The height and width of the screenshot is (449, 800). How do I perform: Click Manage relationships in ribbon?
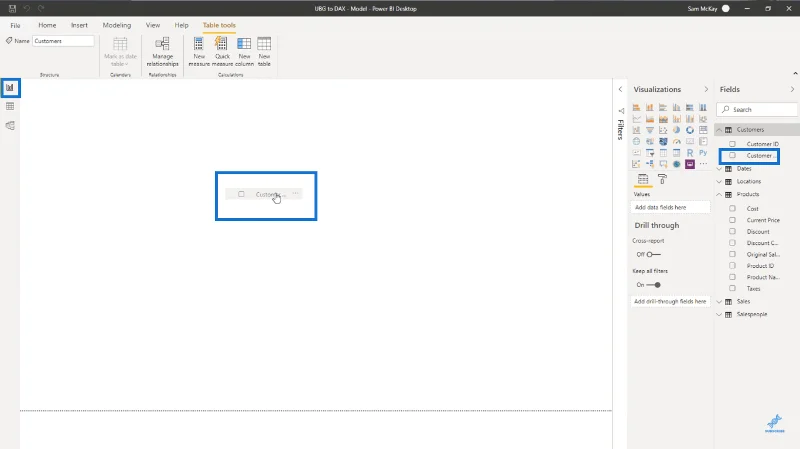click(x=162, y=52)
